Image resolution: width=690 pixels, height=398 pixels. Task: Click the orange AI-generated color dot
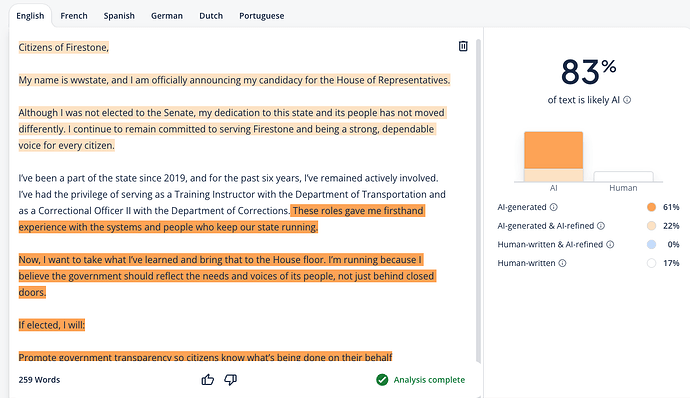pyautogui.click(x=651, y=207)
